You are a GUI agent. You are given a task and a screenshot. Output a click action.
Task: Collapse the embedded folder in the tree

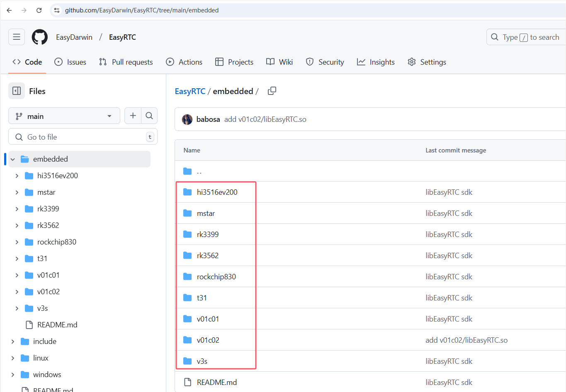(12, 159)
